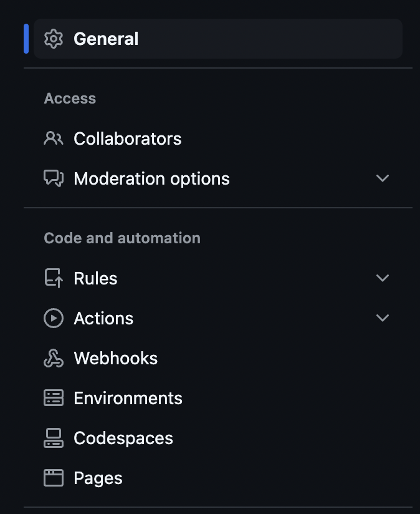Go to Collaborators settings text

pos(127,138)
